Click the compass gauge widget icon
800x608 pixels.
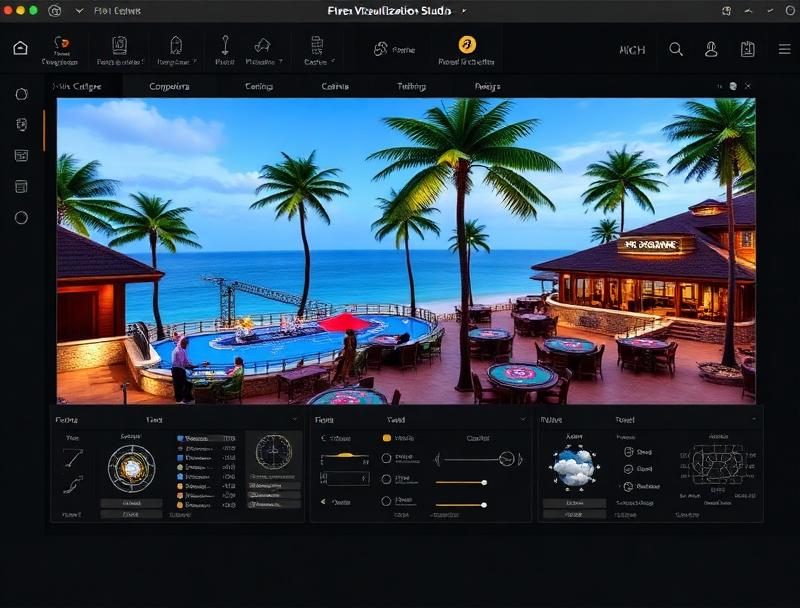pos(272,454)
